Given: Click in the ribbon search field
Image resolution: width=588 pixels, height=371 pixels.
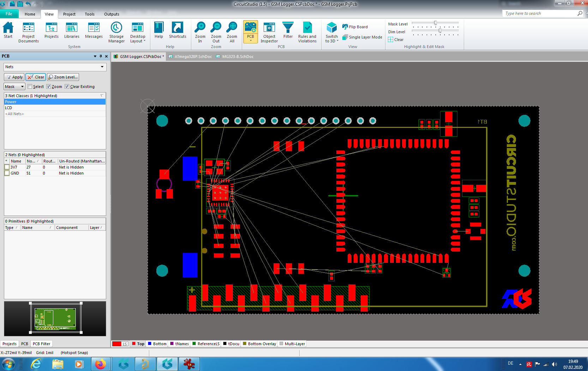Looking at the screenshot, I should point(540,13).
